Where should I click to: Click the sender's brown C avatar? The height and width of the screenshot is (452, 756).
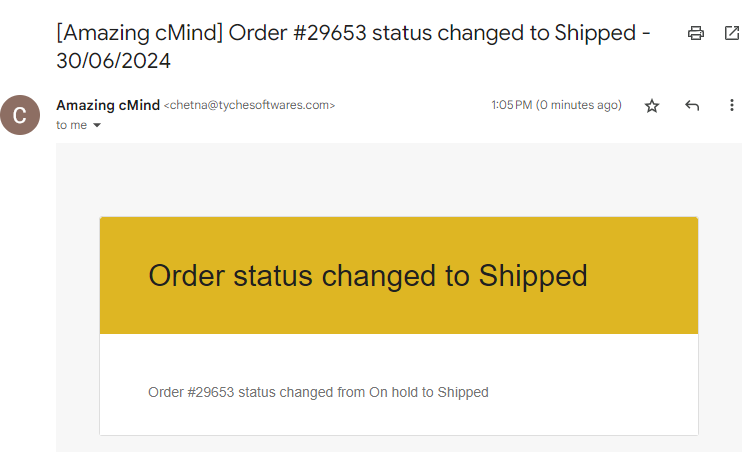tap(20, 115)
